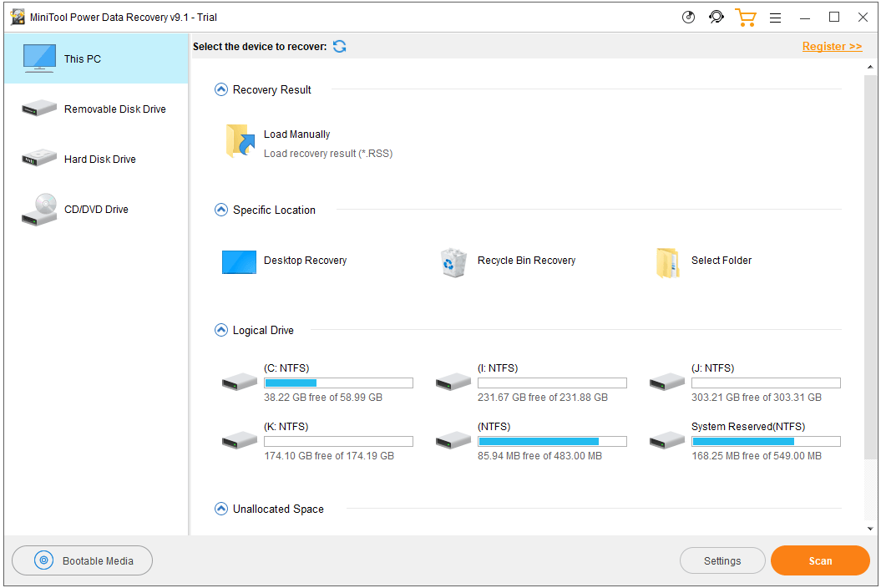
Task: Switch to Removable Disk Drive tab
Action: coord(96,109)
